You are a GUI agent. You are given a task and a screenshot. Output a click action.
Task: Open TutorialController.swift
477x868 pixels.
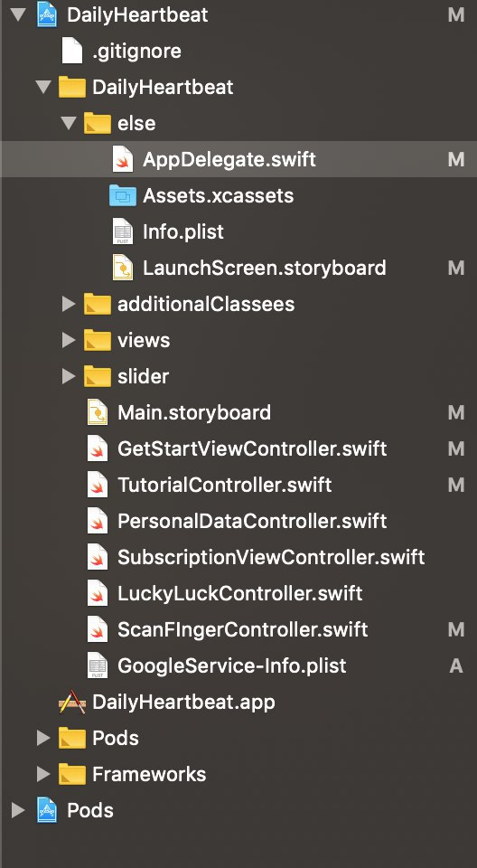pyautogui.click(x=225, y=485)
